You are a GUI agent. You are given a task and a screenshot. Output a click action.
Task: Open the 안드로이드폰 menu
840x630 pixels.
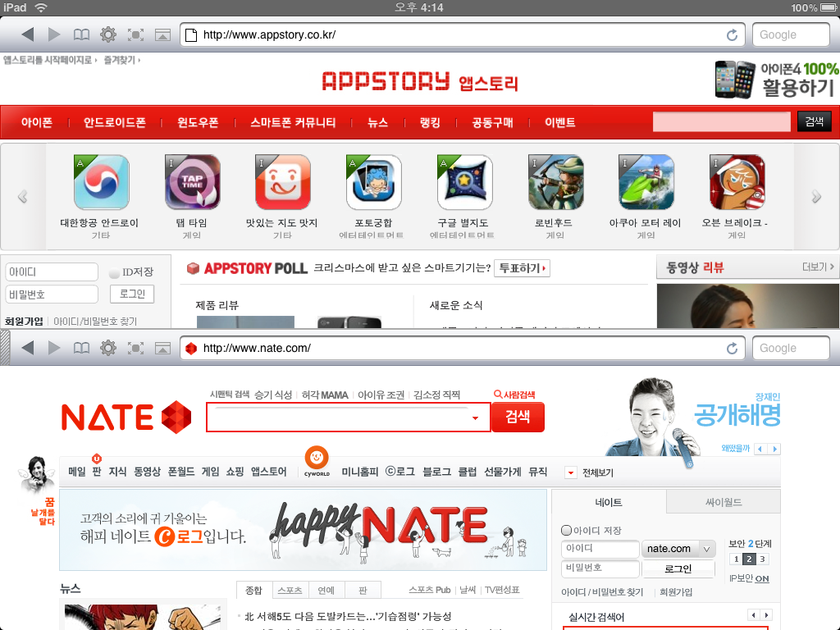pyautogui.click(x=115, y=123)
